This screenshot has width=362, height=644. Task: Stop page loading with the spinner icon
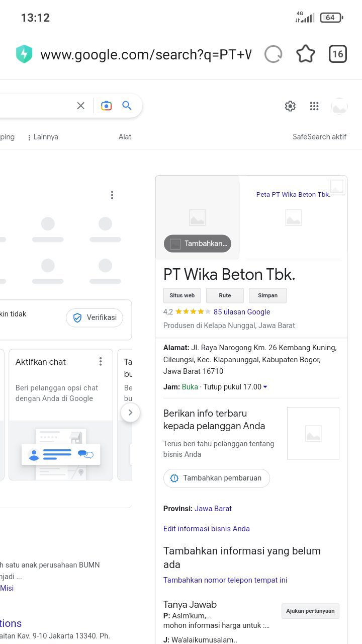coord(274,54)
